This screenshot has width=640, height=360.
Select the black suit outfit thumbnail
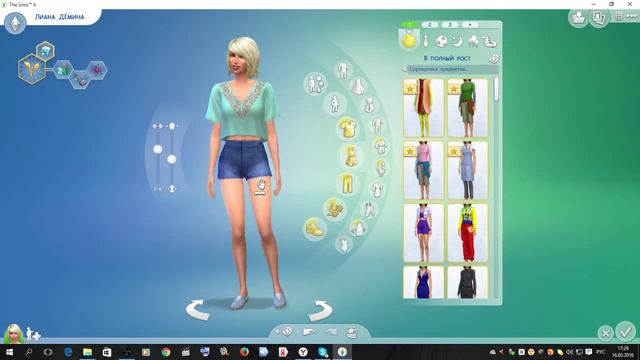click(467, 282)
